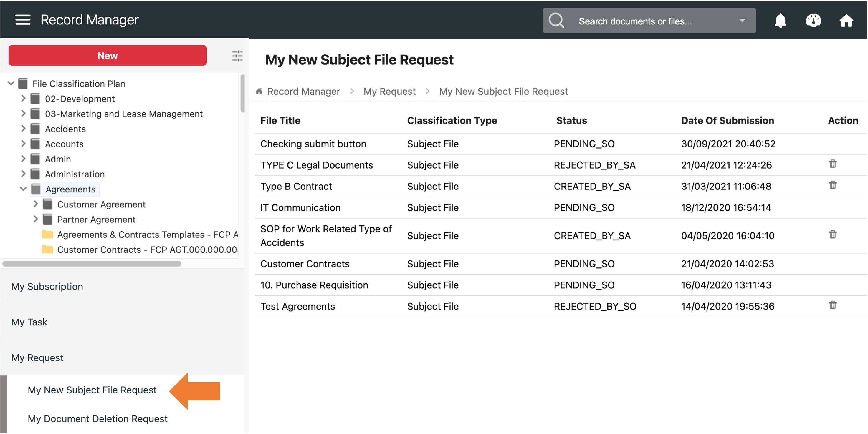This screenshot has height=434, width=868.
Task: Click the Customer Agreement cabinet icon
Action: tap(47, 204)
